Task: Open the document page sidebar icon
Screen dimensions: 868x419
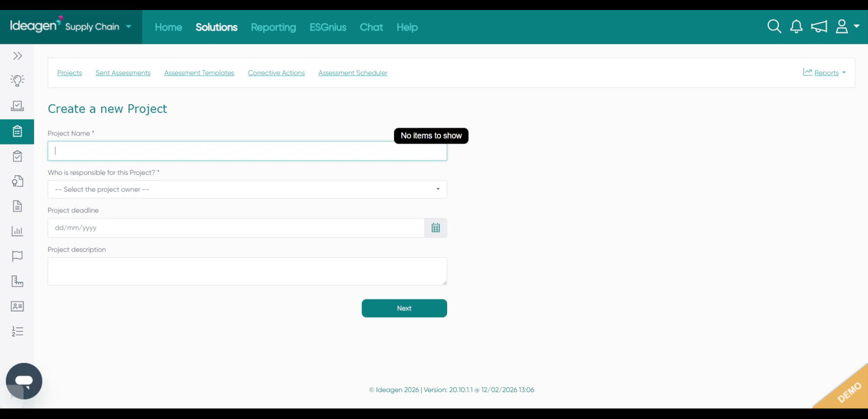Action: [x=17, y=206]
